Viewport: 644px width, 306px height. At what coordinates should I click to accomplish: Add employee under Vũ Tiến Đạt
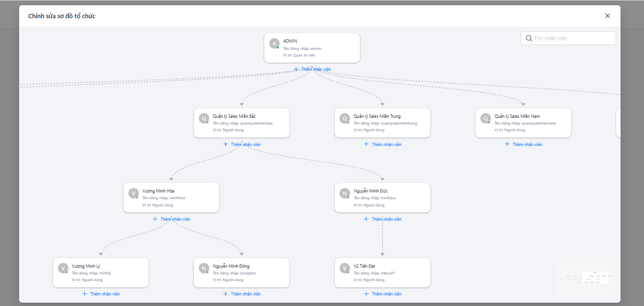pos(383,294)
